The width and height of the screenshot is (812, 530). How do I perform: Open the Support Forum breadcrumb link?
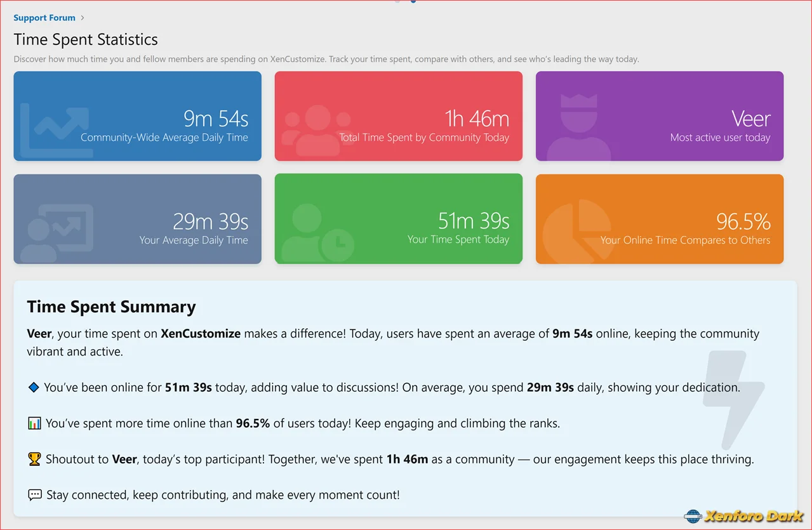click(x=44, y=18)
